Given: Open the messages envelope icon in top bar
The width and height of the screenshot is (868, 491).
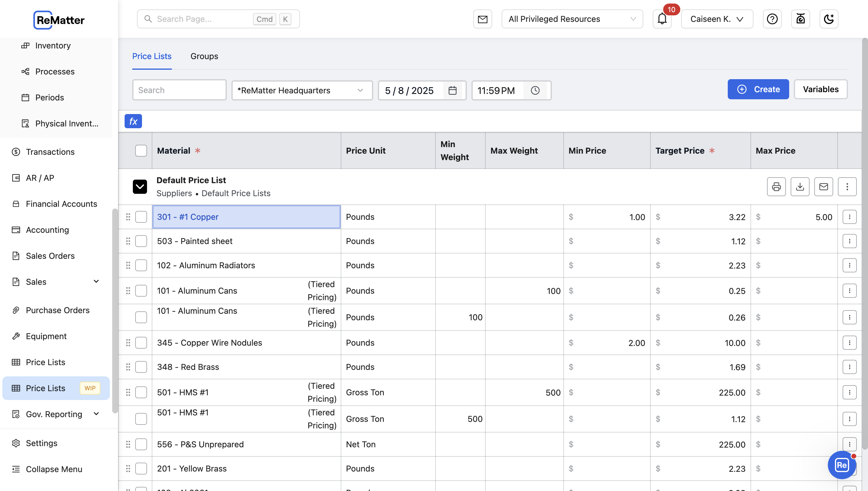Looking at the screenshot, I should 482,19.
